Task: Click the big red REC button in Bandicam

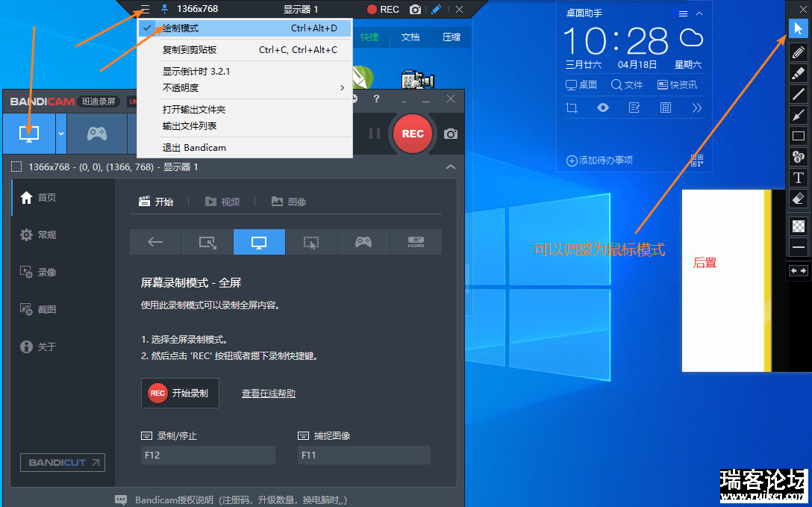Action: (x=412, y=134)
